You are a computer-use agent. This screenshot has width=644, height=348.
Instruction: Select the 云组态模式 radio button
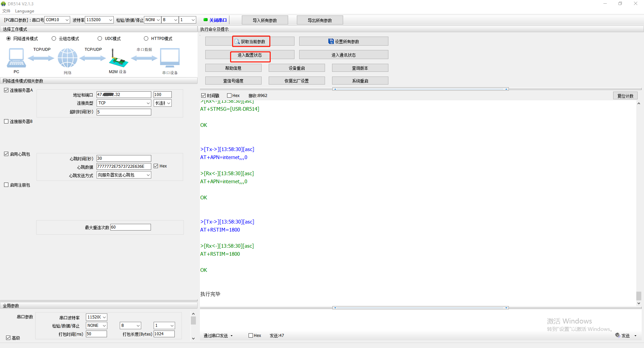pos(54,39)
